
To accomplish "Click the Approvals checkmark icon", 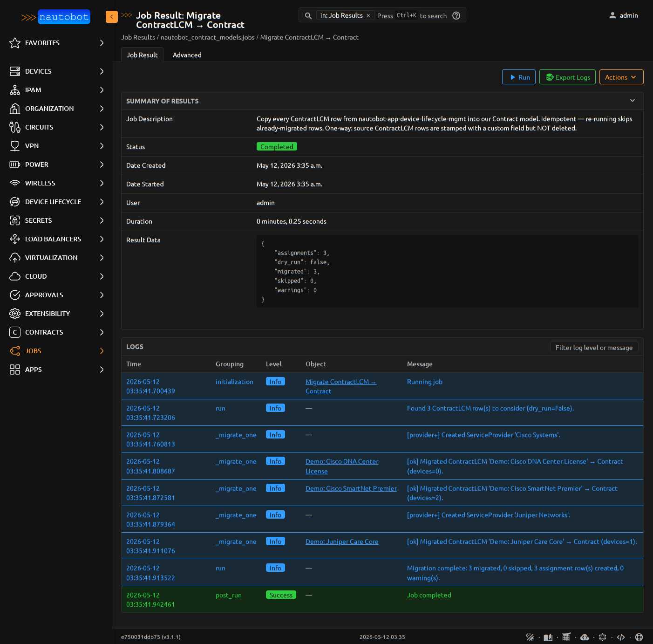I will click(15, 295).
